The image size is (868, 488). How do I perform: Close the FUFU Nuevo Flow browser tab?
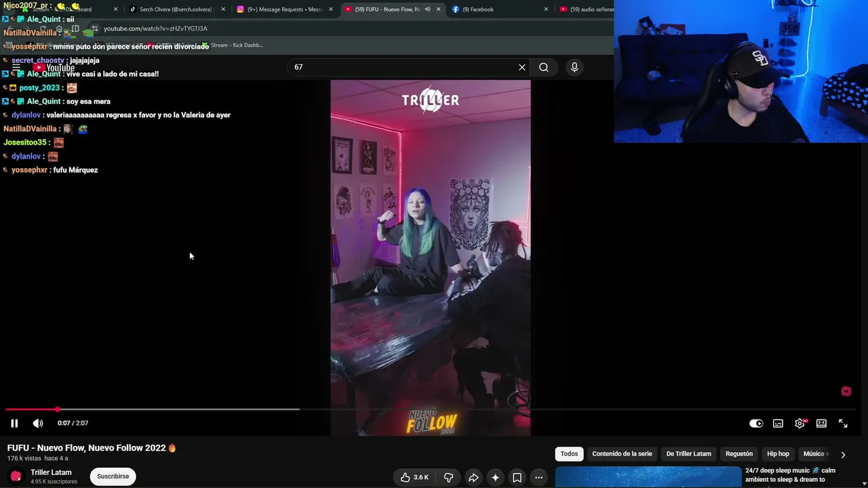tap(439, 9)
